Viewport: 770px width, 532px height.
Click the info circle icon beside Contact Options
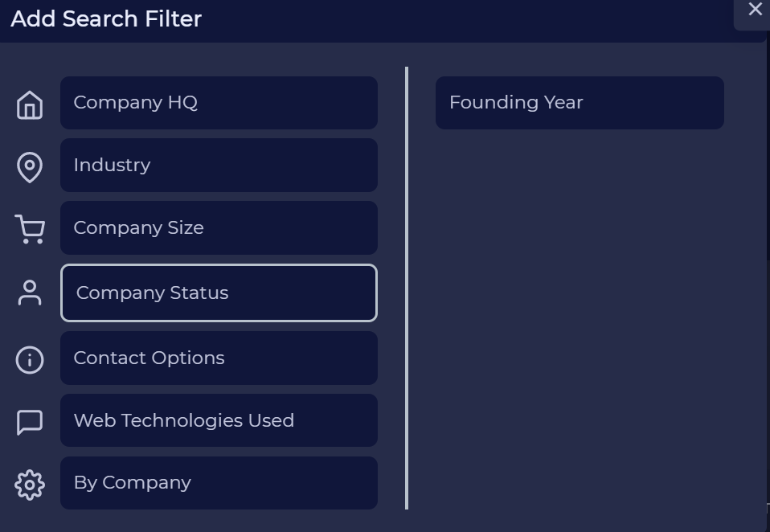[30, 360]
